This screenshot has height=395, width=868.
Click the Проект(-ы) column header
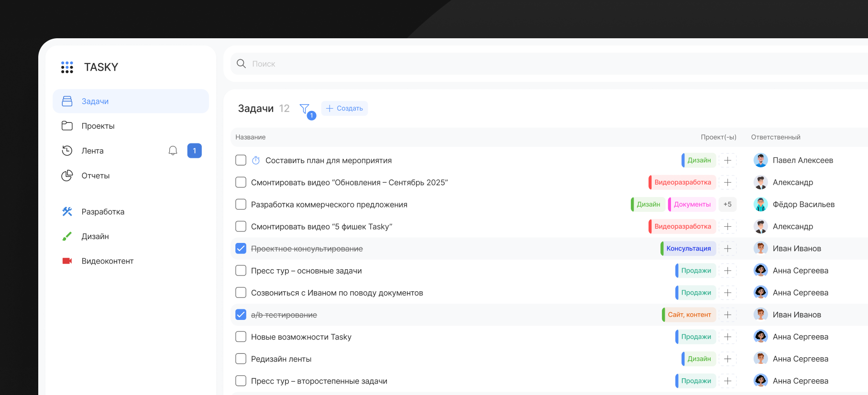click(x=718, y=137)
